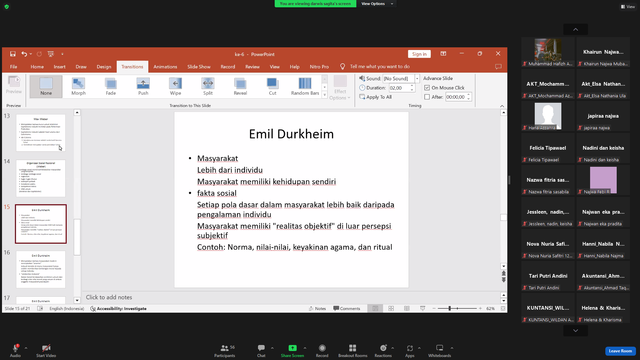
Task: Open Zoom Whiteboards
Action: 440,351
